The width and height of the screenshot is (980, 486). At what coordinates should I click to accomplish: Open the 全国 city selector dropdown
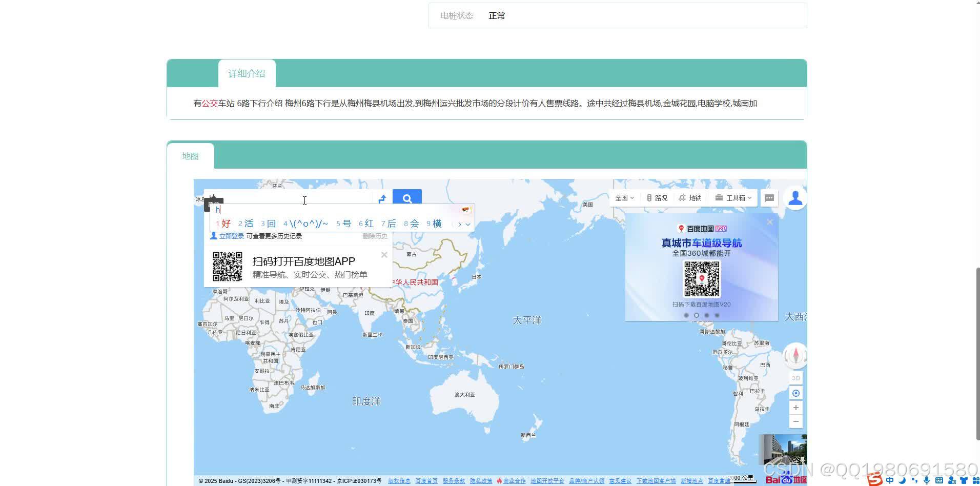[x=624, y=198]
